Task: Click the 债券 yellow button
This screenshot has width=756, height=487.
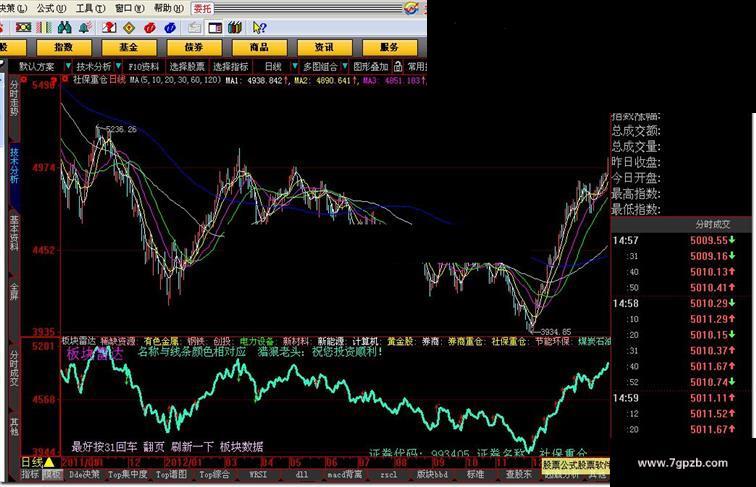Action: [x=194, y=47]
